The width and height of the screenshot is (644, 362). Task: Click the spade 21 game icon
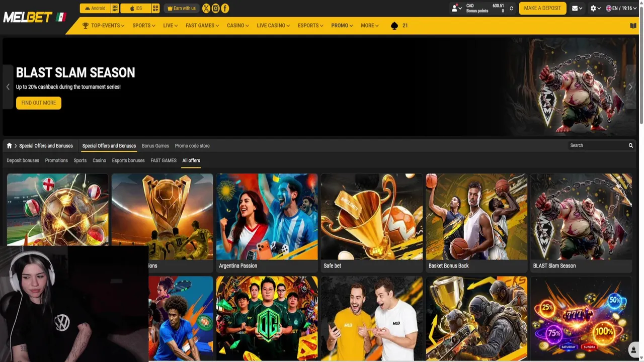coord(399,26)
